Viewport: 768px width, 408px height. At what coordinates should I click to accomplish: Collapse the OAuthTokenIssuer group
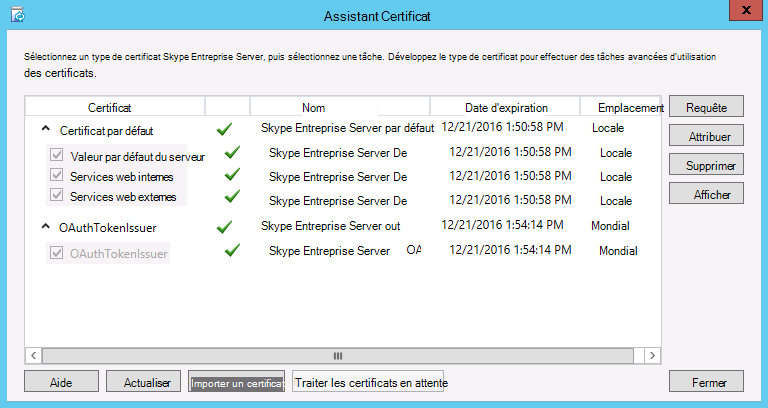[x=46, y=226]
